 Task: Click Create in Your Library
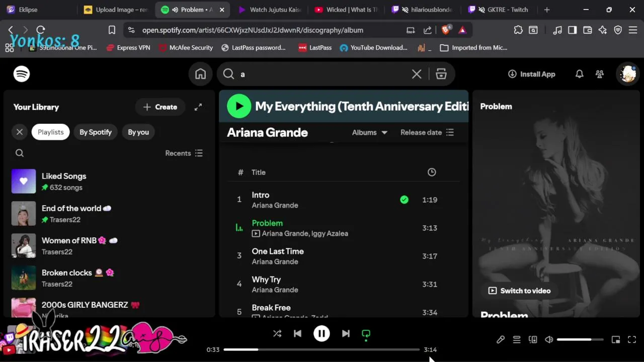pyautogui.click(x=160, y=107)
